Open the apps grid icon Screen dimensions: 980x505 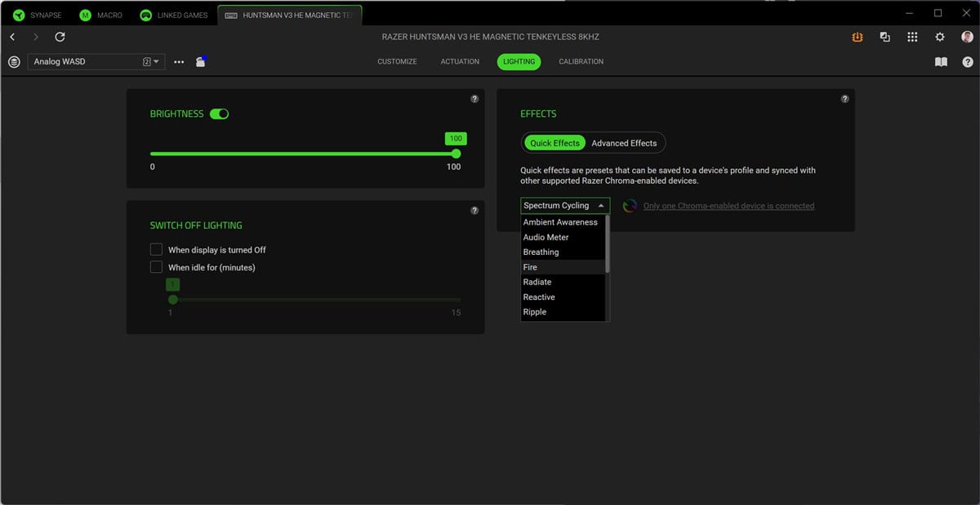912,37
